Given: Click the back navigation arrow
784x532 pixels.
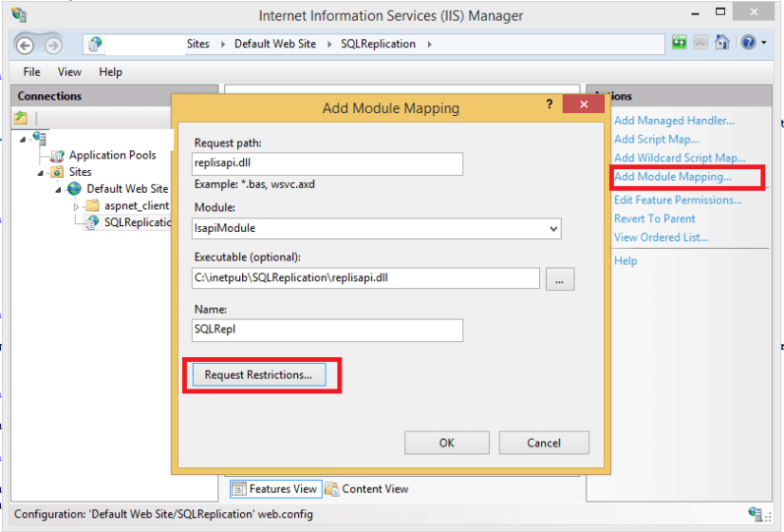Looking at the screenshot, I should (26, 44).
